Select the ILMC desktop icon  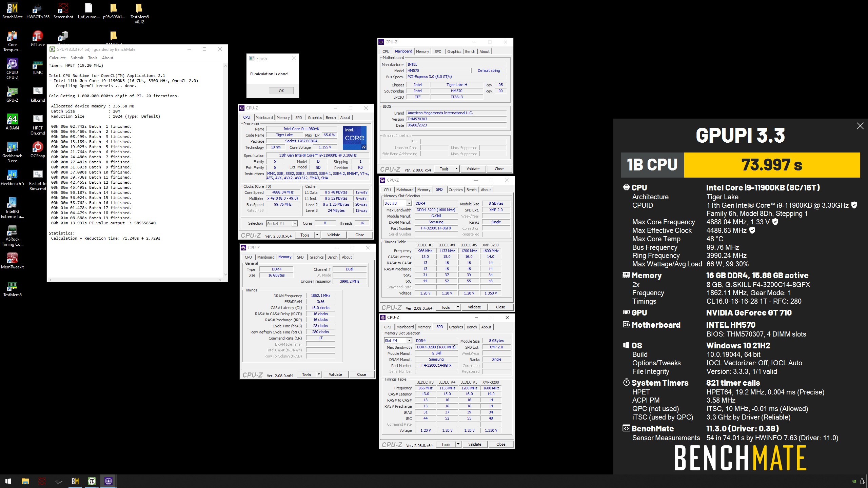point(38,66)
